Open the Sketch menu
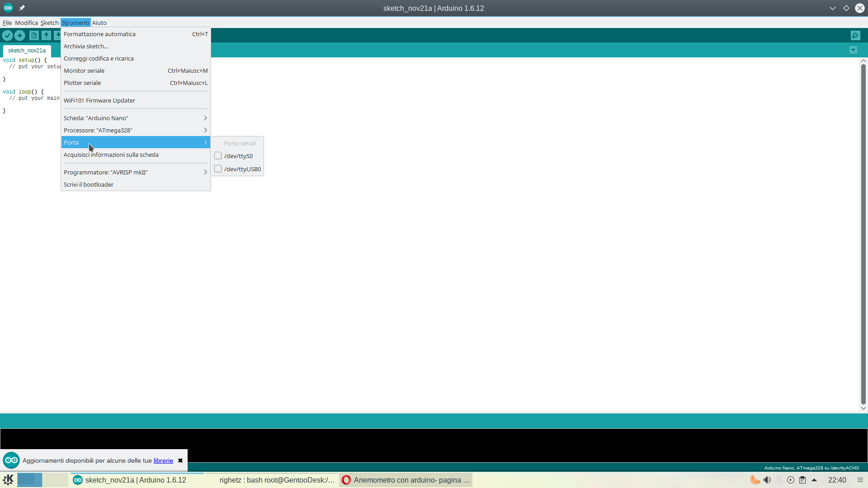 pos(49,23)
